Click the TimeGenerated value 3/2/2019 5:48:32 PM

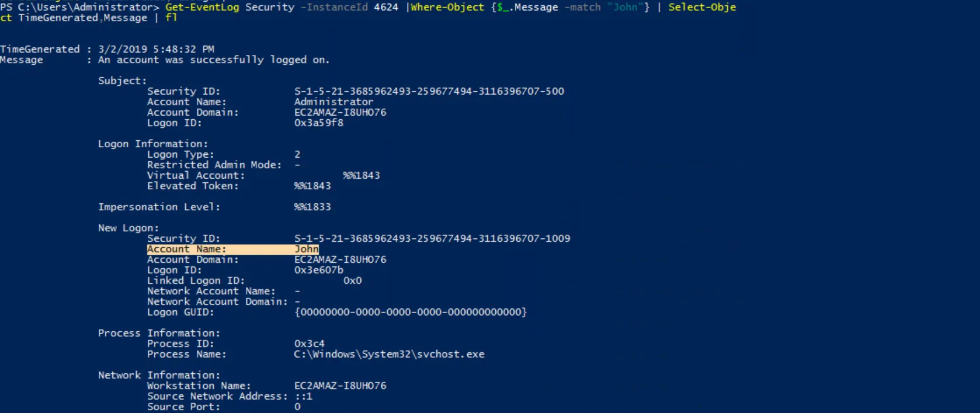(x=156, y=49)
